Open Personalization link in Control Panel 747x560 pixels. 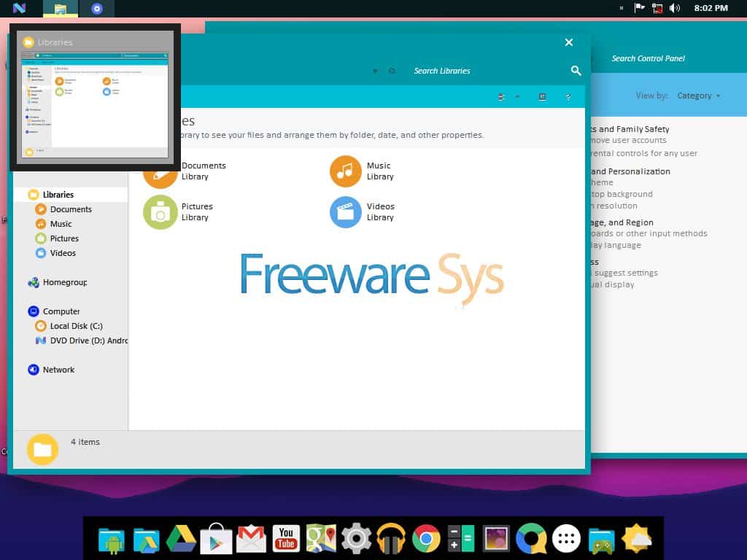(x=630, y=171)
